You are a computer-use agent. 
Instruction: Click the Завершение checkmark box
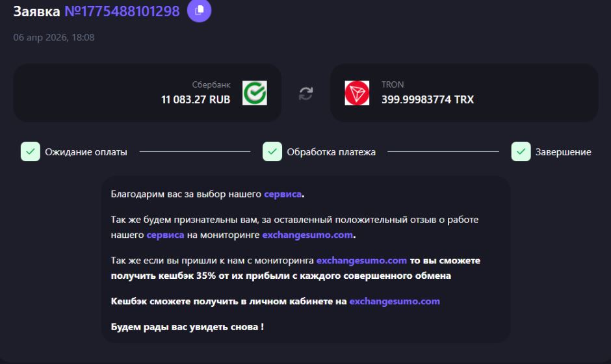click(521, 151)
